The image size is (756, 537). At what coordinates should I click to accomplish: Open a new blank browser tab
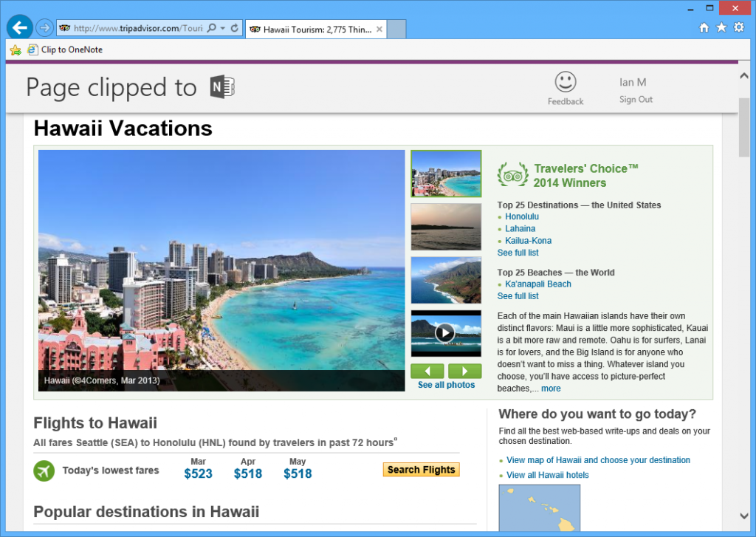point(396,30)
